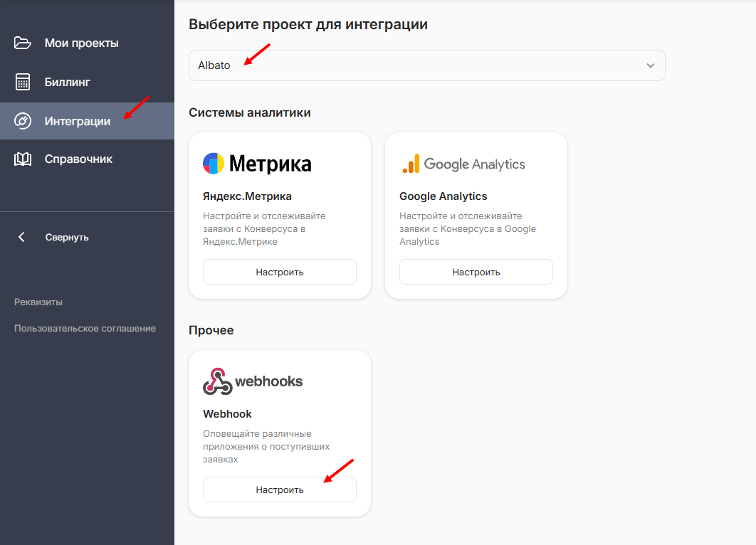Click the Яндекс Метрика logo
The image size is (756, 545).
[257, 164]
